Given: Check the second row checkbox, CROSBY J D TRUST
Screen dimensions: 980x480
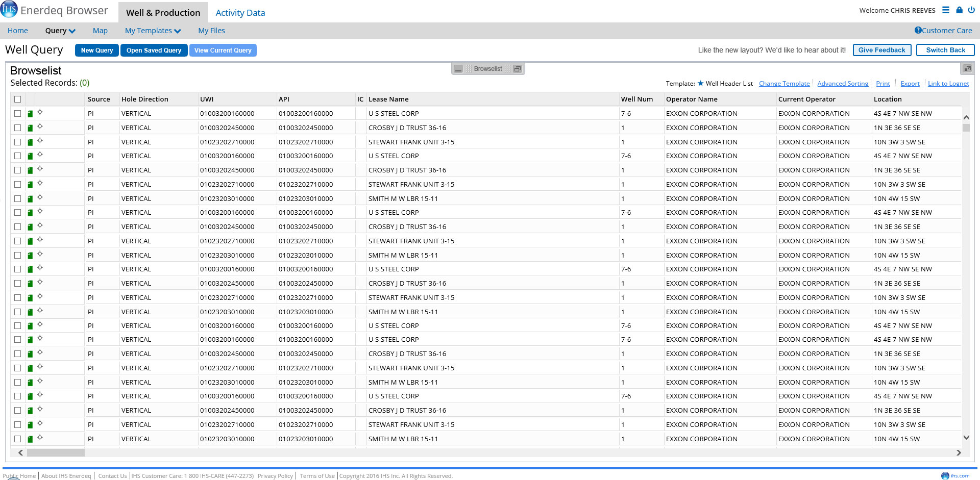Looking at the screenshot, I should coord(18,128).
